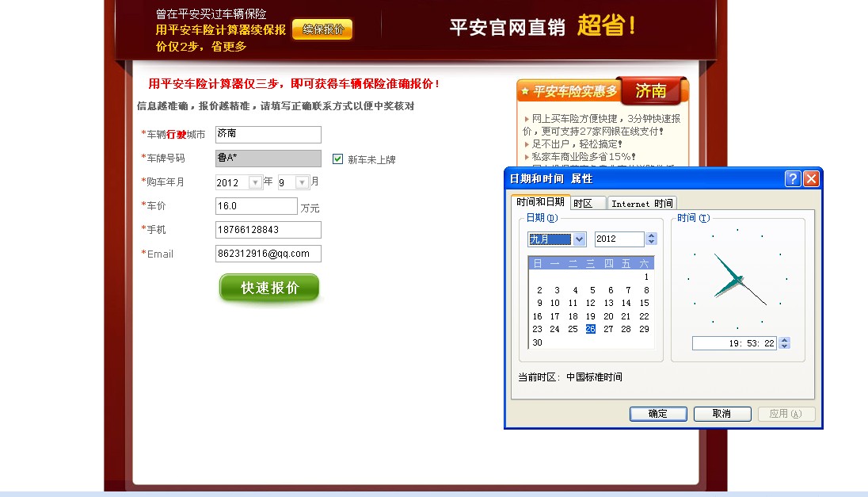Click the 确定 button to confirm
Image resolution: width=868 pixels, height=497 pixels.
pos(658,413)
